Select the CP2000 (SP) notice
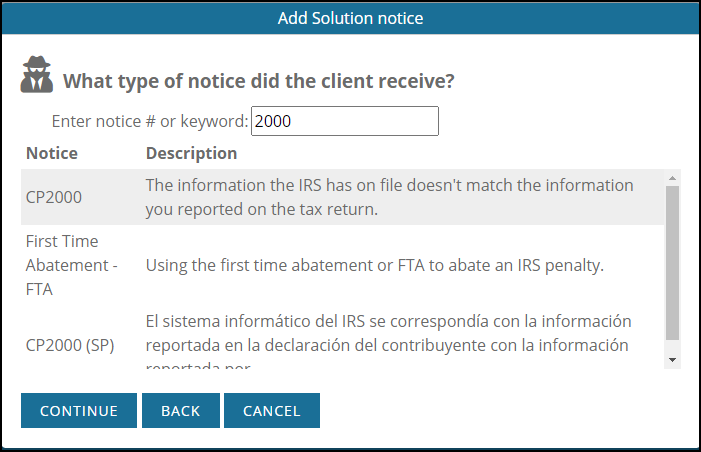This screenshot has height=452, width=701. [70, 345]
